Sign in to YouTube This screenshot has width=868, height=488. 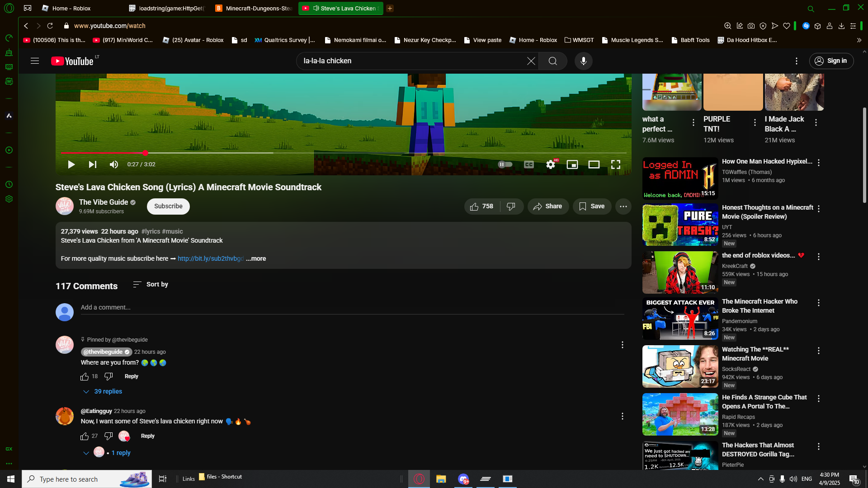[831, 61]
